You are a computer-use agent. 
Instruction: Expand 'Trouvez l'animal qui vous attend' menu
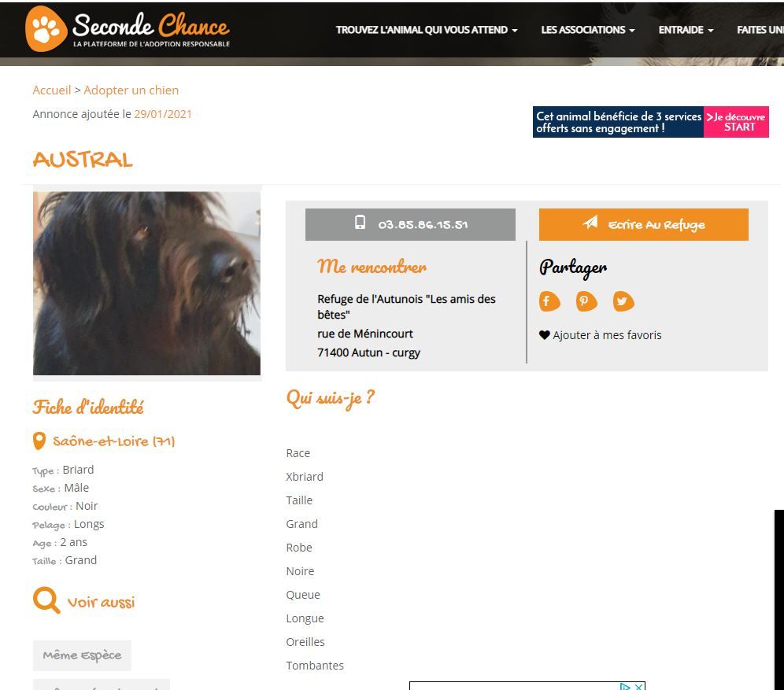click(x=427, y=30)
